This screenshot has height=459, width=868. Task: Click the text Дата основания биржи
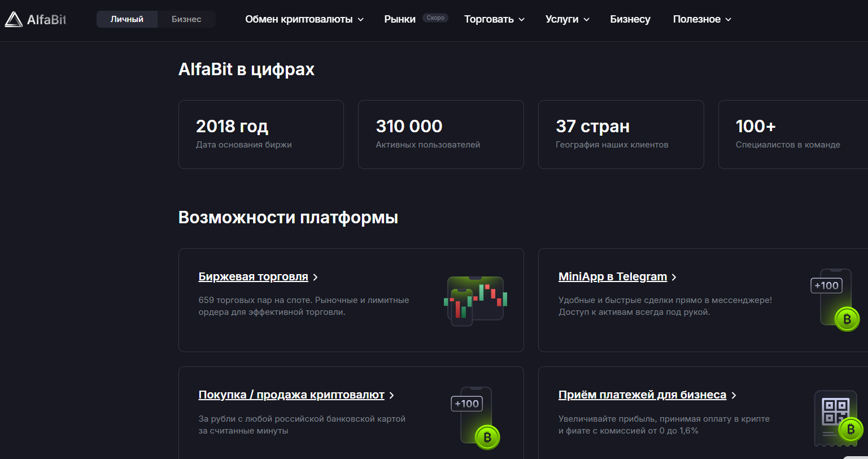(x=244, y=145)
